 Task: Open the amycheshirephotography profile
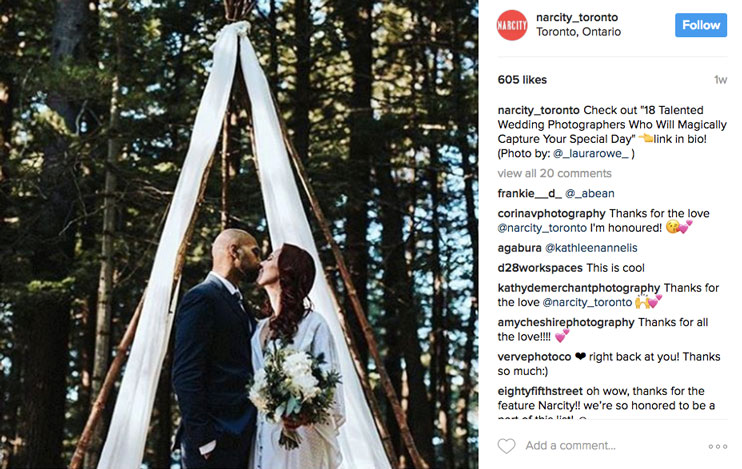[x=565, y=322]
